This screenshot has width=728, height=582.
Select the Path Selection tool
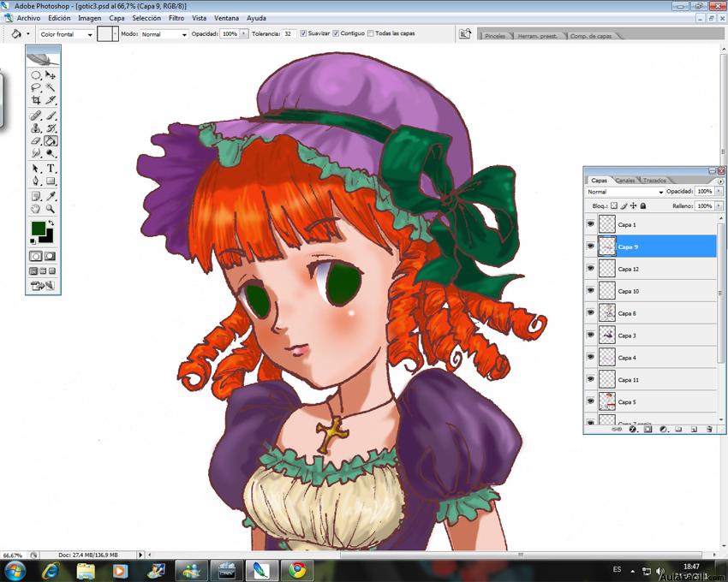coord(36,169)
